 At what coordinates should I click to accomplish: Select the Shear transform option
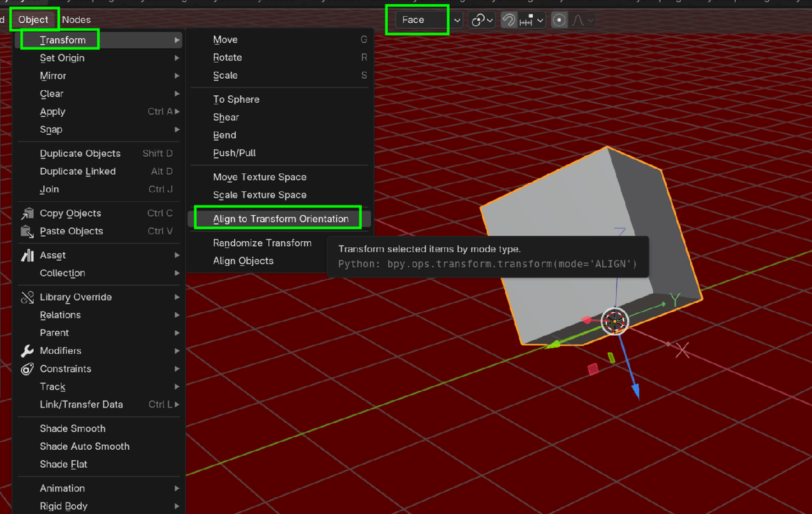click(280, 117)
